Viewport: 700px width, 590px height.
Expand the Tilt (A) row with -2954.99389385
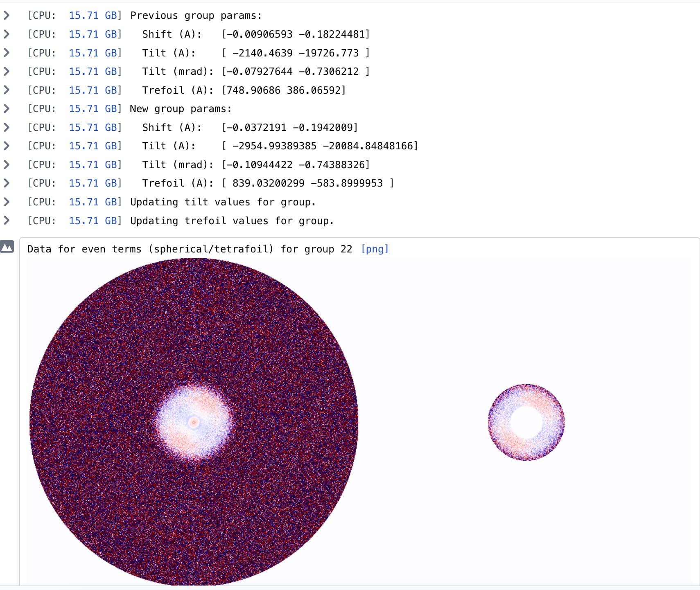(x=7, y=146)
